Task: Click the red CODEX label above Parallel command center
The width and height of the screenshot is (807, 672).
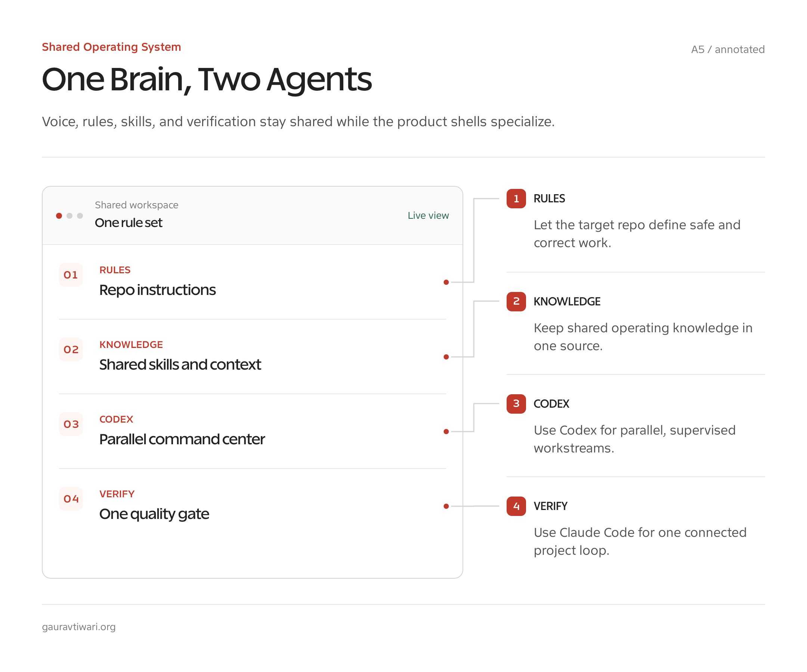Action: tap(116, 419)
